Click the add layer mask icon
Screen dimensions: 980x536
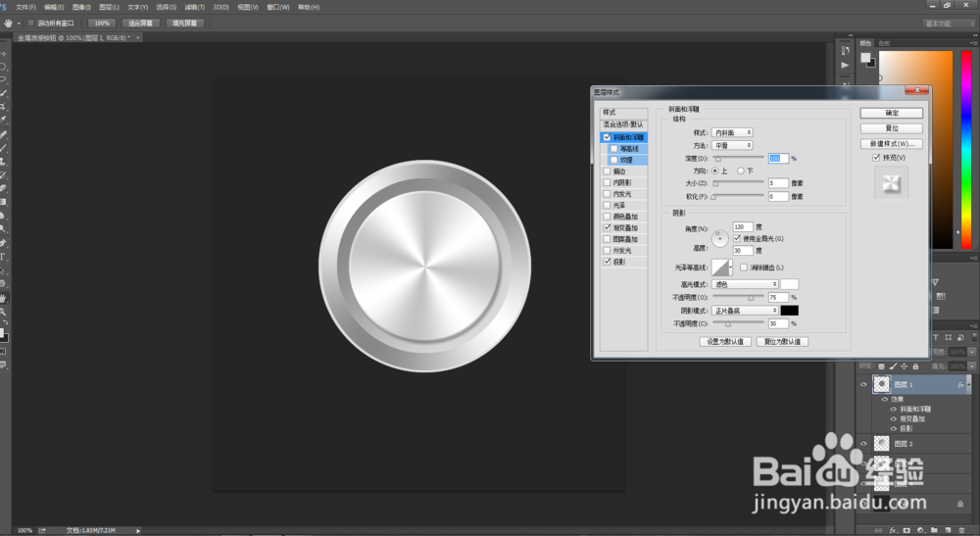tap(906, 530)
